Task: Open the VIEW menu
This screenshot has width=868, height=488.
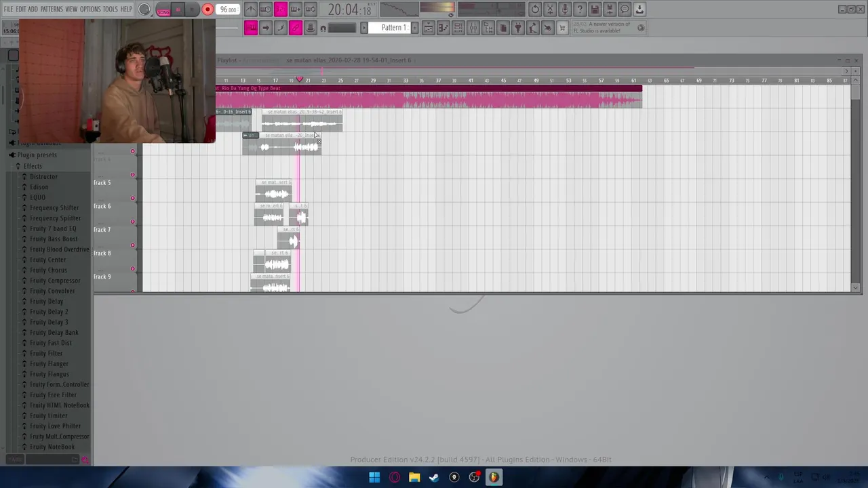Action: pos(71,9)
